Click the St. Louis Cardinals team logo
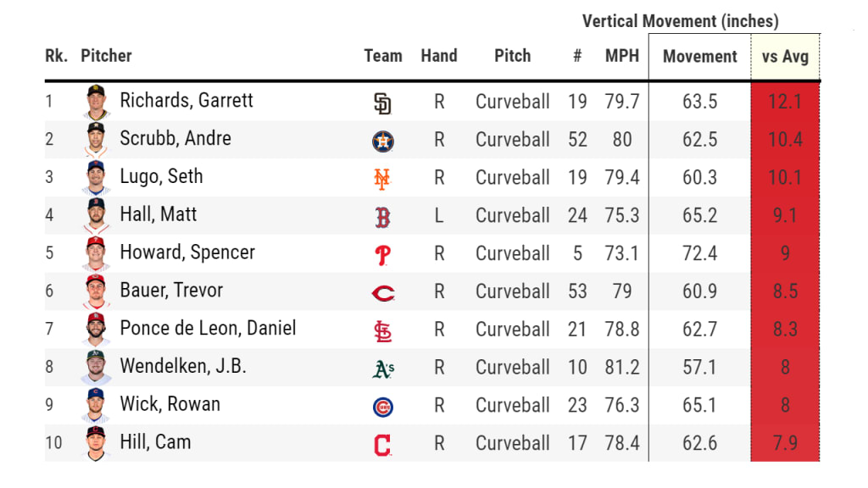 tap(382, 331)
